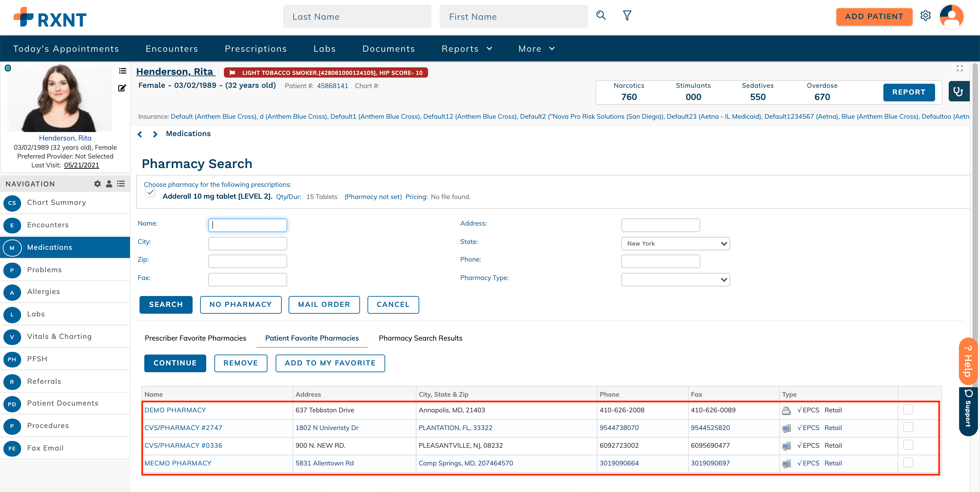
Task: Click the MAIL ORDER button
Action: click(324, 305)
